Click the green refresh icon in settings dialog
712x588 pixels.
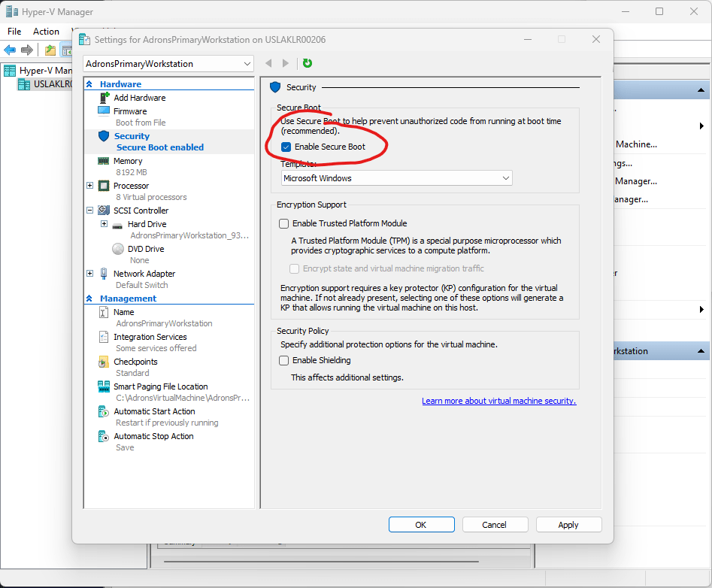[x=308, y=63]
